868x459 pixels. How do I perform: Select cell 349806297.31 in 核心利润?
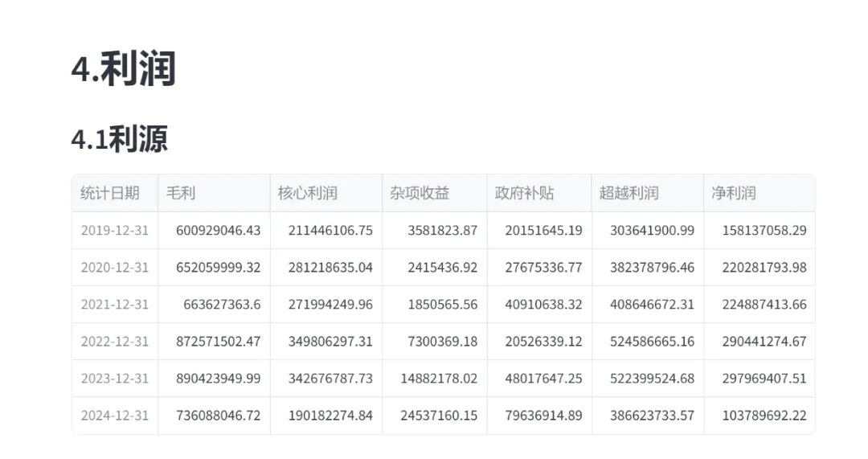tap(326, 342)
